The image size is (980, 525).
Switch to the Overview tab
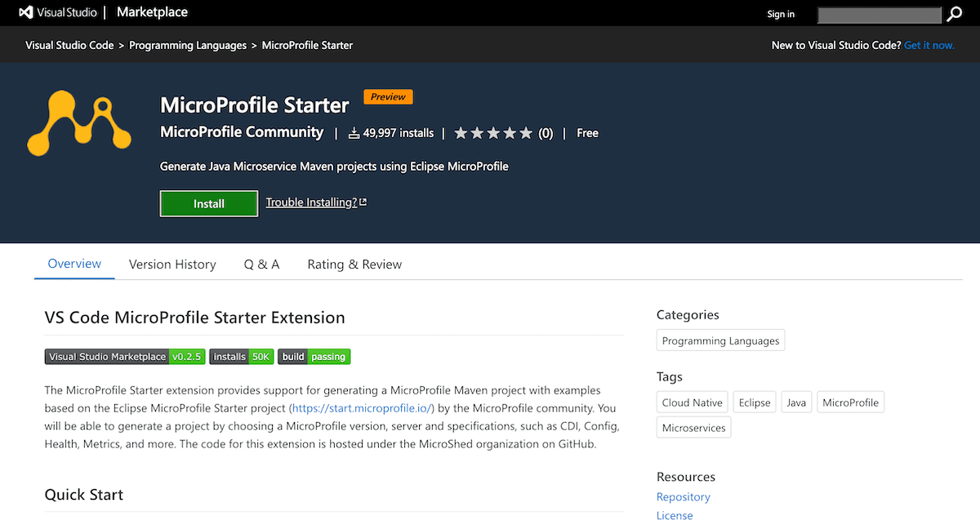[x=74, y=264]
